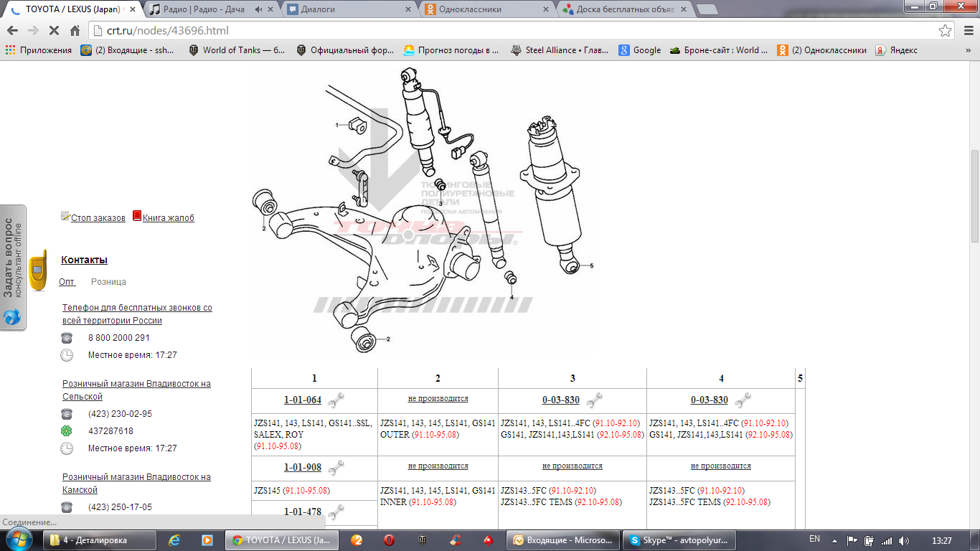The height and width of the screenshot is (551, 980).
Task: Bookmark this page with star icon
Action: coord(946,31)
